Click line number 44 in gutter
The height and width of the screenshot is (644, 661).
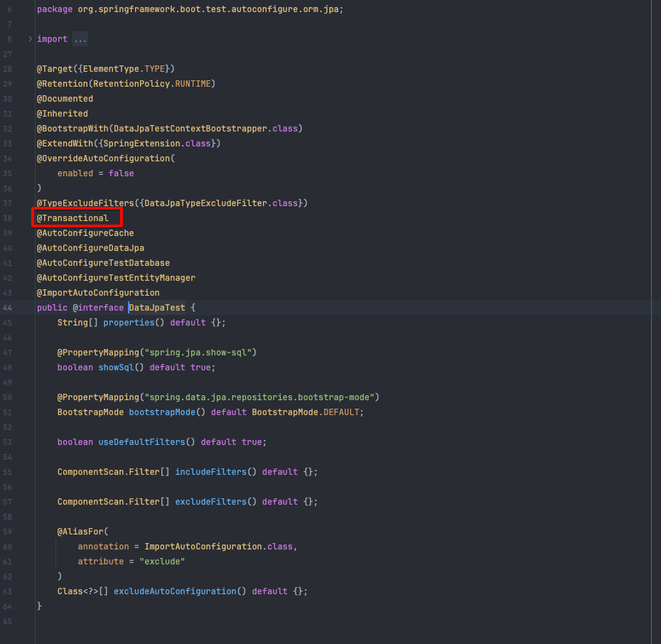pyautogui.click(x=8, y=308)
